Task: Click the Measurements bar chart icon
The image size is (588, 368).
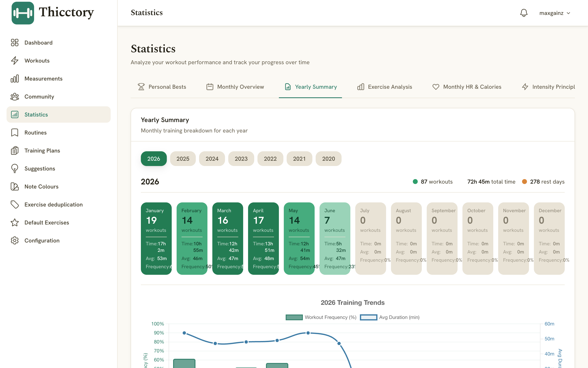Action: 14,79
